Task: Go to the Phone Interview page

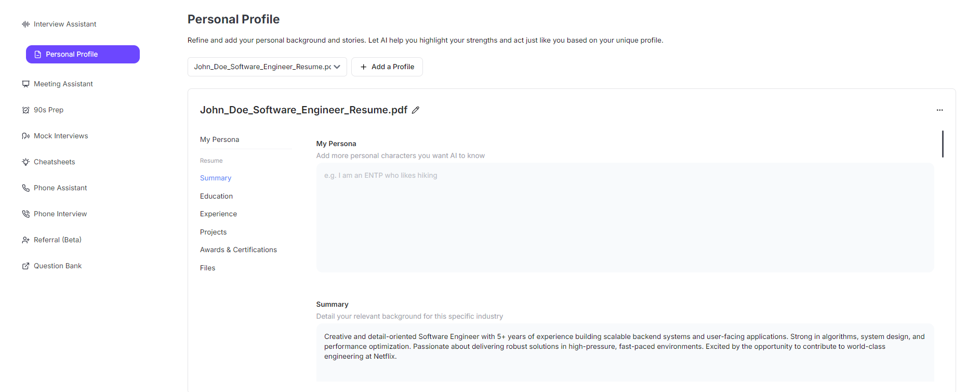Action: click(x=60, y=214)
